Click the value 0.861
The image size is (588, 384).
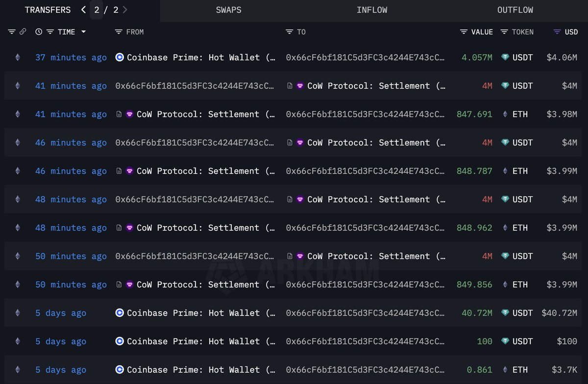(480, 370)
